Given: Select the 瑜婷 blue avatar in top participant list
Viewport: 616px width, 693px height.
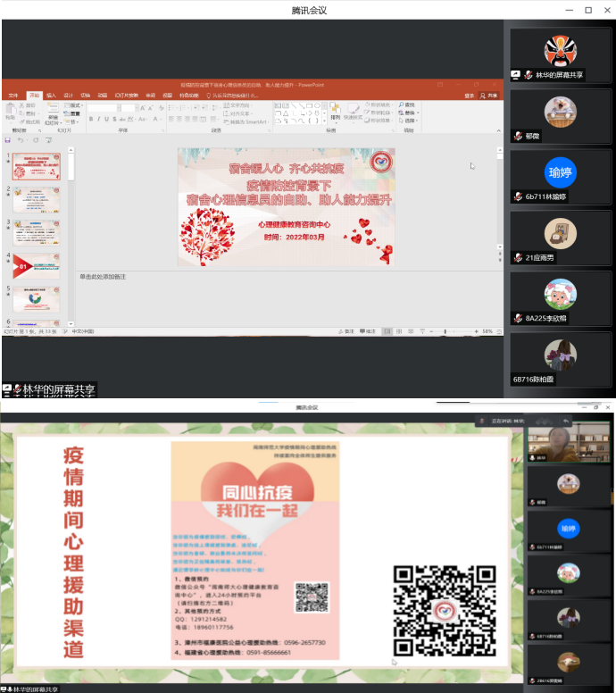Looking at the screenshot, I should pyautogui.click(x=560, y=171).
